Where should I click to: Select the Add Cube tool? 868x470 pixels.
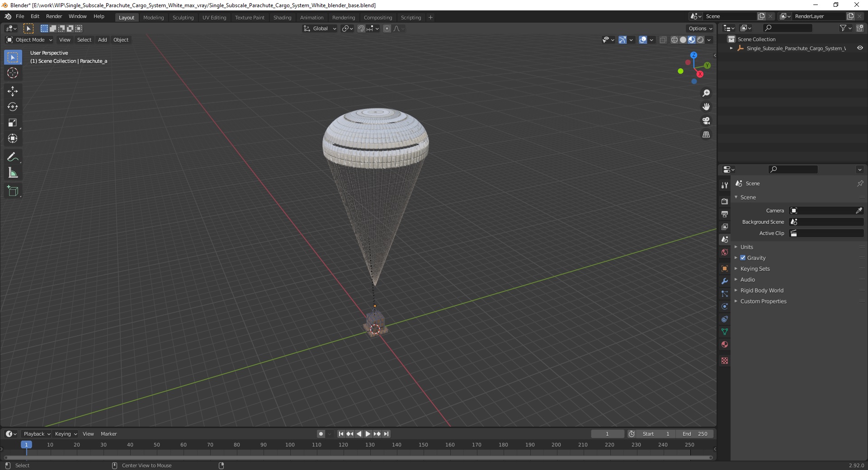point(13,191)
